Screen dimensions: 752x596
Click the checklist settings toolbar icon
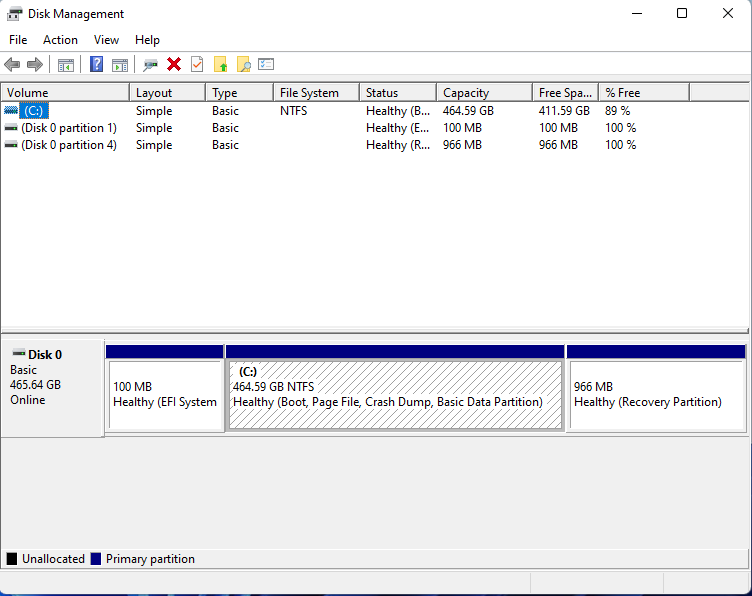pyautogui.click(x=266, y=64)
